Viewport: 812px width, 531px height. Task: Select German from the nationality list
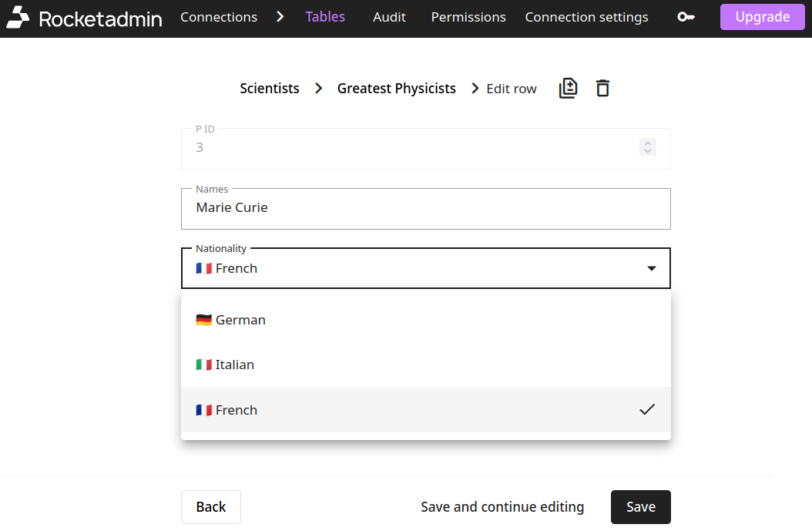426,320
